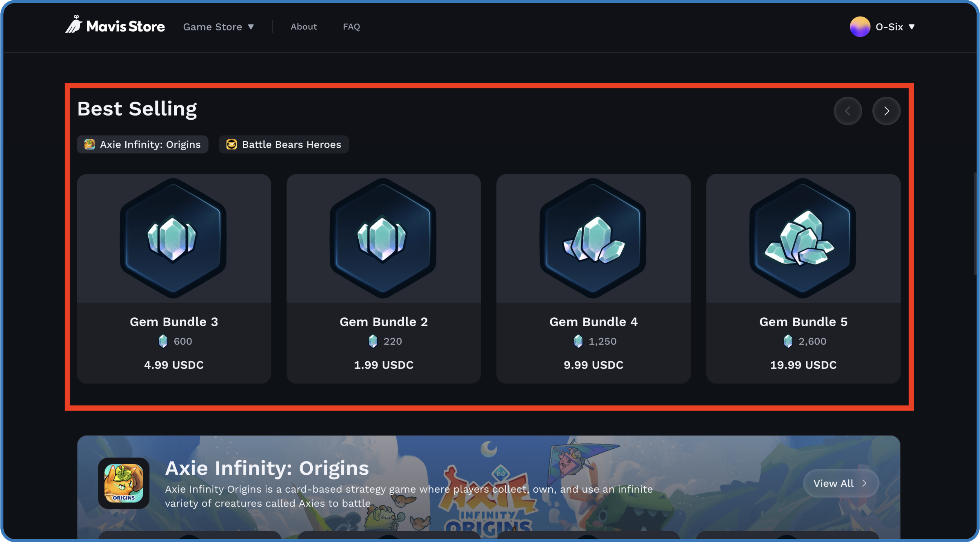Show next Best Selling items

886,111
